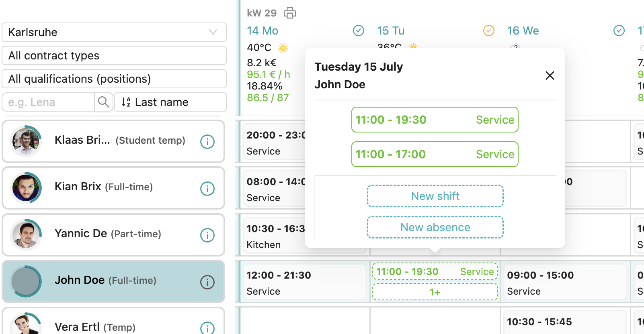Viewport: 644px width, 334px height.
Task: Click Kian Brix's profile photo
Action: (26, 187)
